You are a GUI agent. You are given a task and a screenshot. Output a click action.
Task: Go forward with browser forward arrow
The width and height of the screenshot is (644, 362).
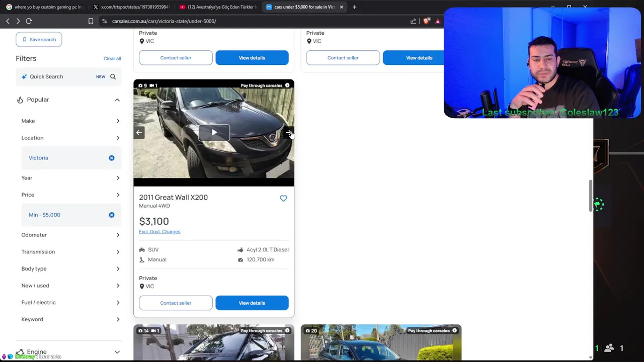(18, 21)
